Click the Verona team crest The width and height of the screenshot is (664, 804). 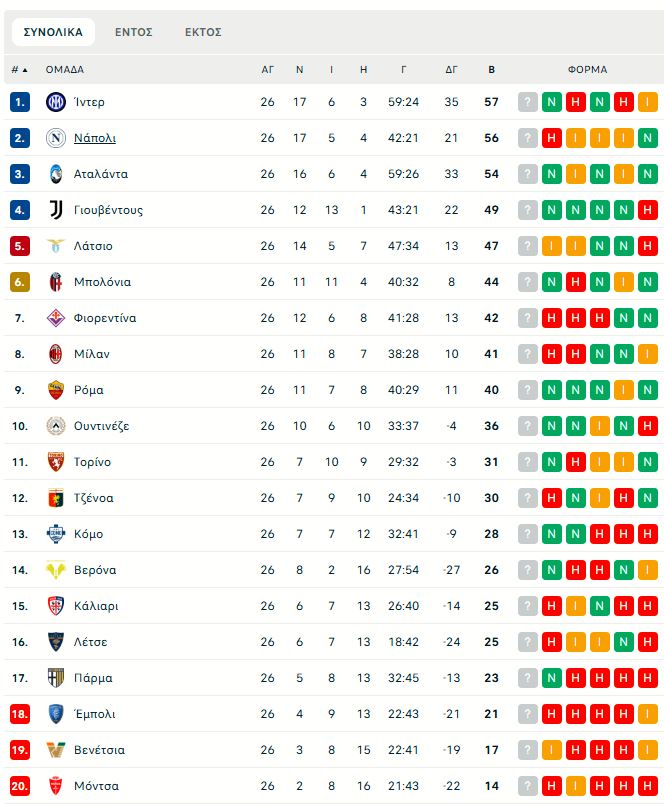55,570
